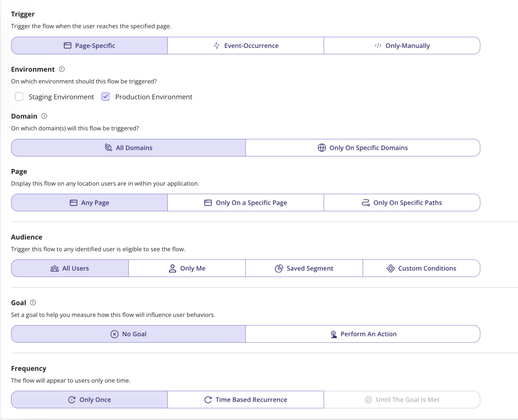
Task: Choose Perform An Action as the goal
Action: [x=363, y=334]
